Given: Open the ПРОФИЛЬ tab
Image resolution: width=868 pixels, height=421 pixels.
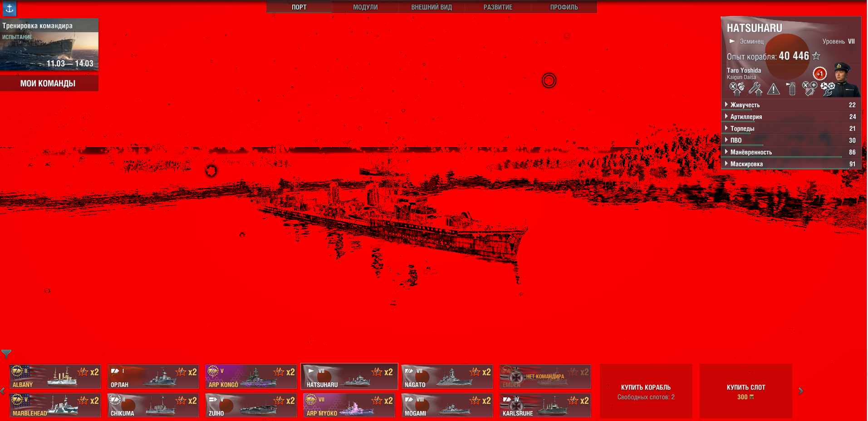Looking at the screenshot, I should point(564,7).
